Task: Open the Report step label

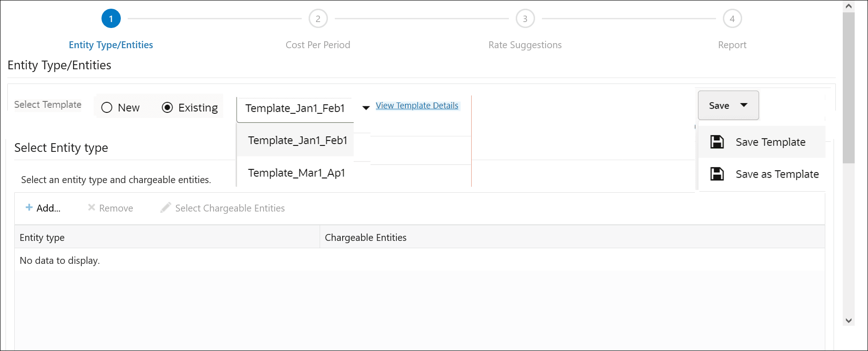Action: point(732,45)
